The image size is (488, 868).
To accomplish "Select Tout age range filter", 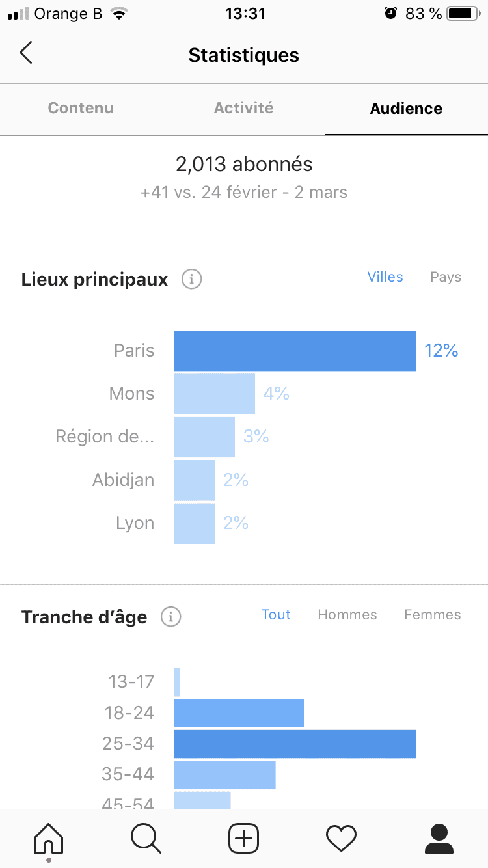I will coord(276,615).
